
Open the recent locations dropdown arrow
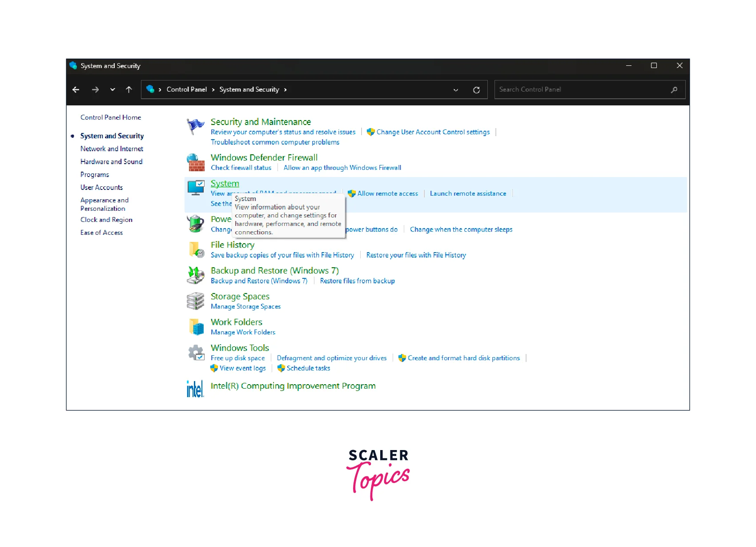113,90
